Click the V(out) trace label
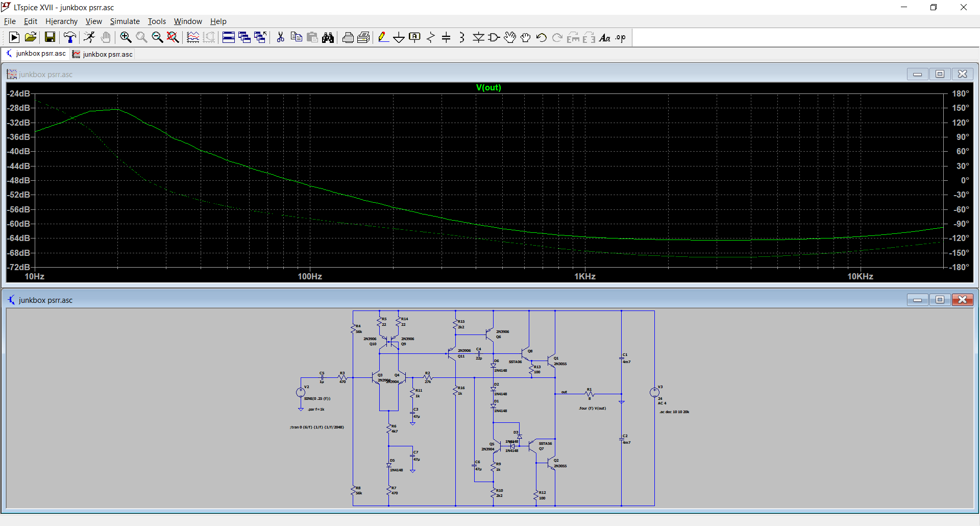Viewport: 980px width, 526px height. click(488, 87)
